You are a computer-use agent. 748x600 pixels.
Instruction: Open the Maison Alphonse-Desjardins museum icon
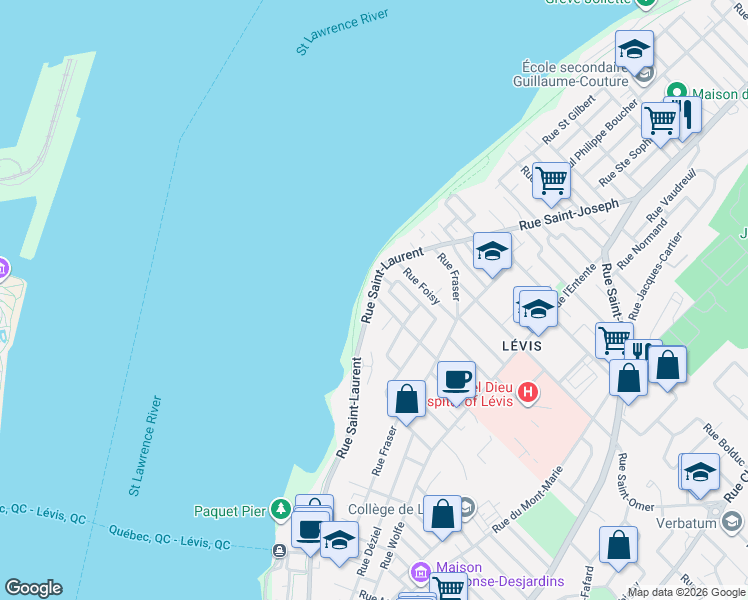click(421, 572)
